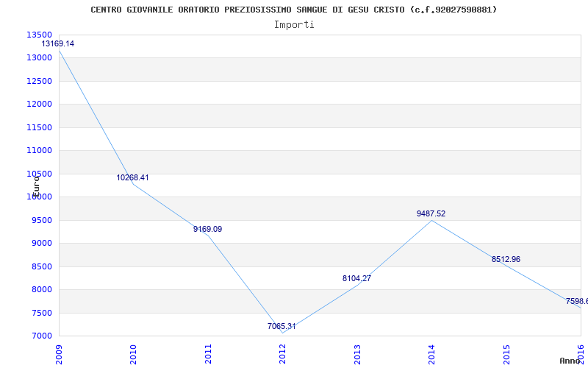Click the 13169.14 data point label

[58, 43]
